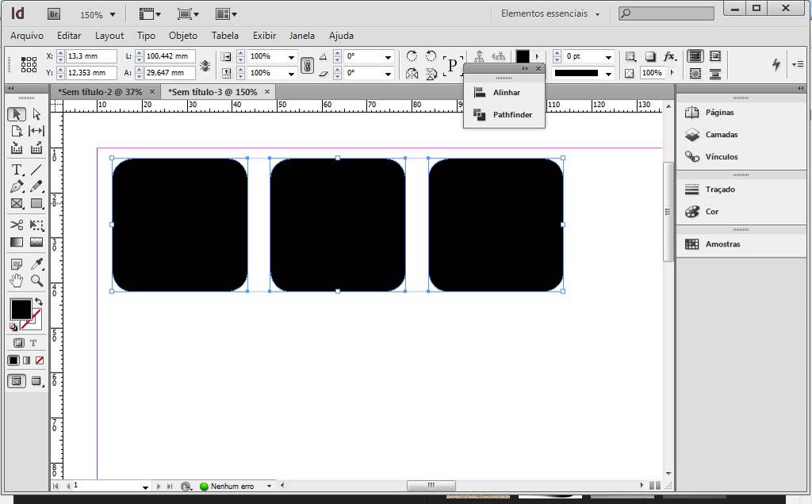
Task: Click the Content Placer tool
Action: (36, 148)
